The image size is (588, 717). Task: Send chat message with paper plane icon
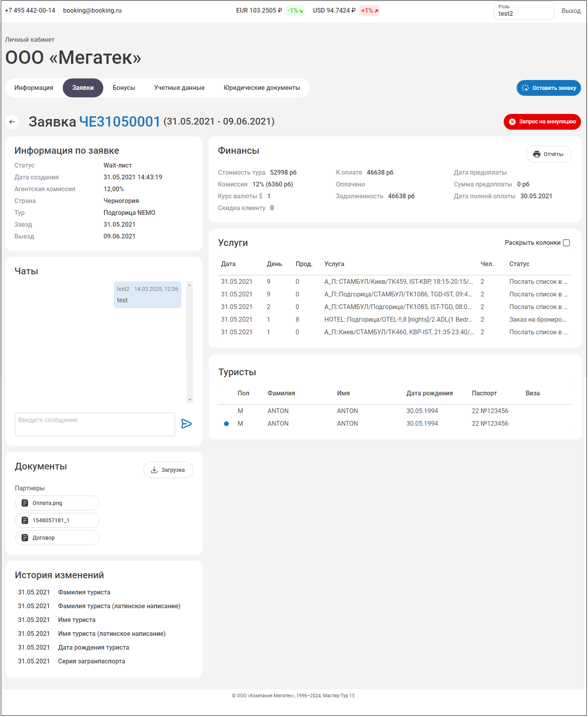click(x=186, y=424)
